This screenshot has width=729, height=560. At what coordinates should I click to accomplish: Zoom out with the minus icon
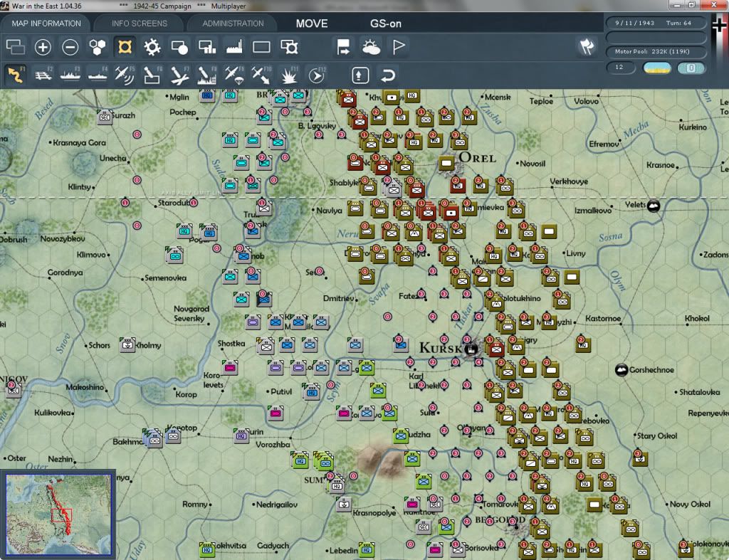coord(70,47)
